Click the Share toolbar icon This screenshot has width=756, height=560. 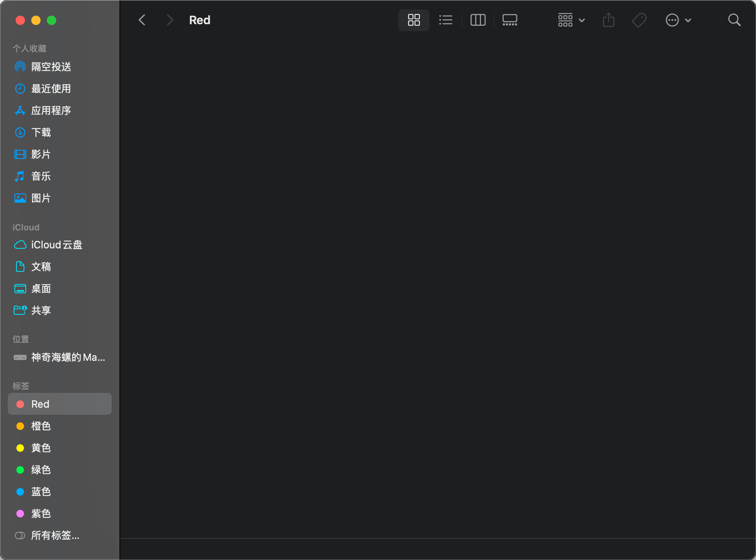tap(608, 20)
